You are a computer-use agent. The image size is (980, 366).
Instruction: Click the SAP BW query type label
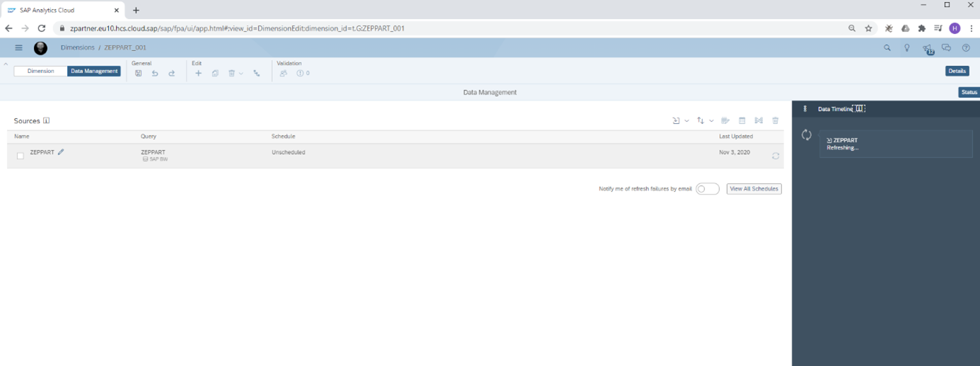(155, 159)
